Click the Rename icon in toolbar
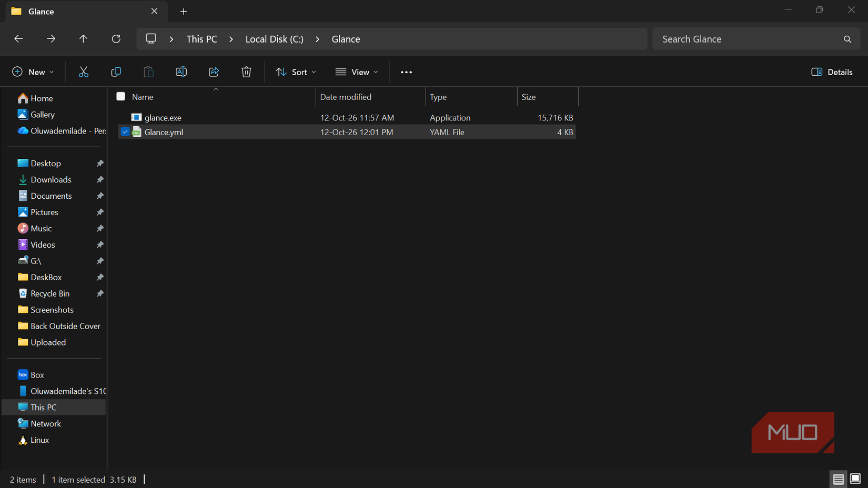The height and width of the screenshot is (488, 868). point(181,72)
